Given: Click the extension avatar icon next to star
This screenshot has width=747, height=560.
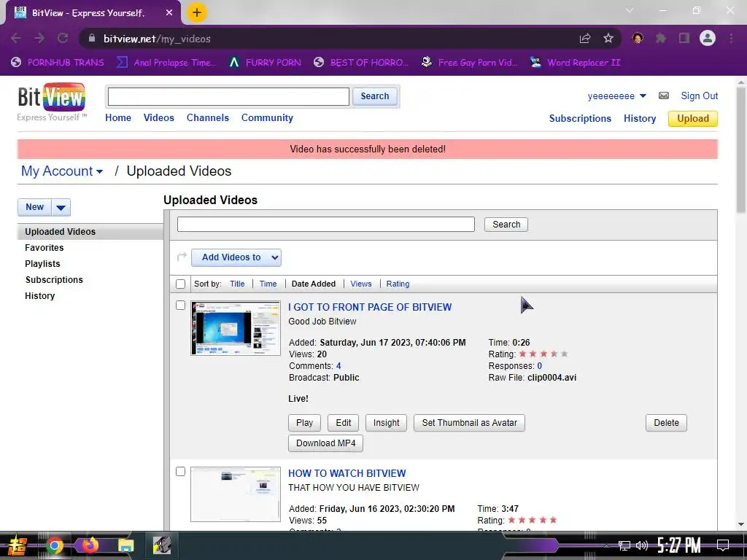Looking at the screenshot, I should tap(638, 39).
